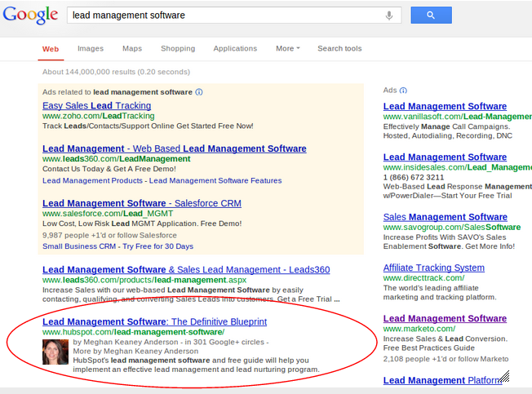
Task: Click '2,108 people +1'd or follow Marketo'
Action: coord(446,359)
